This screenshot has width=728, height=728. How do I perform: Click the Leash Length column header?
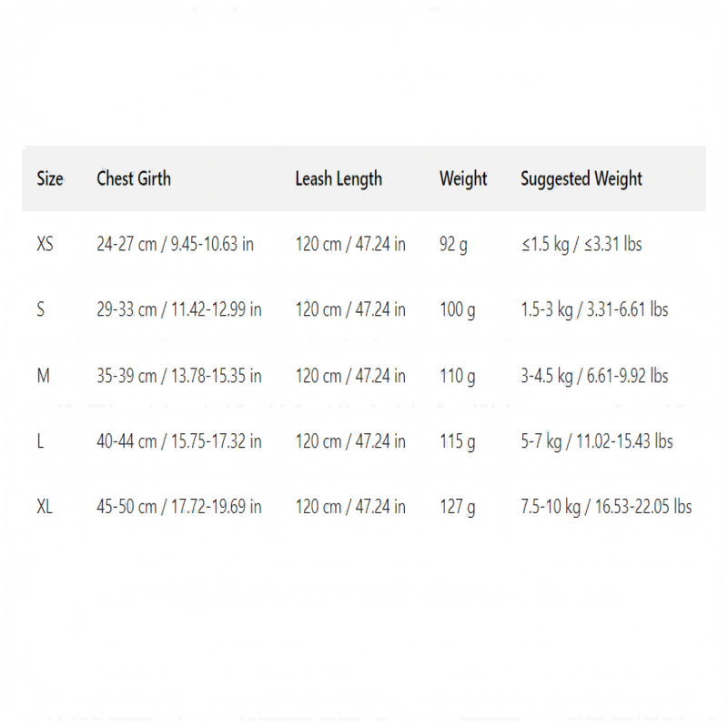click(x=339, y=179)
